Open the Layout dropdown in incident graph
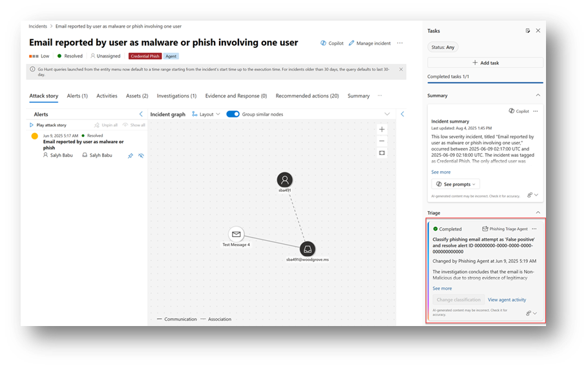The image size is (588, 368). point(206,114)
